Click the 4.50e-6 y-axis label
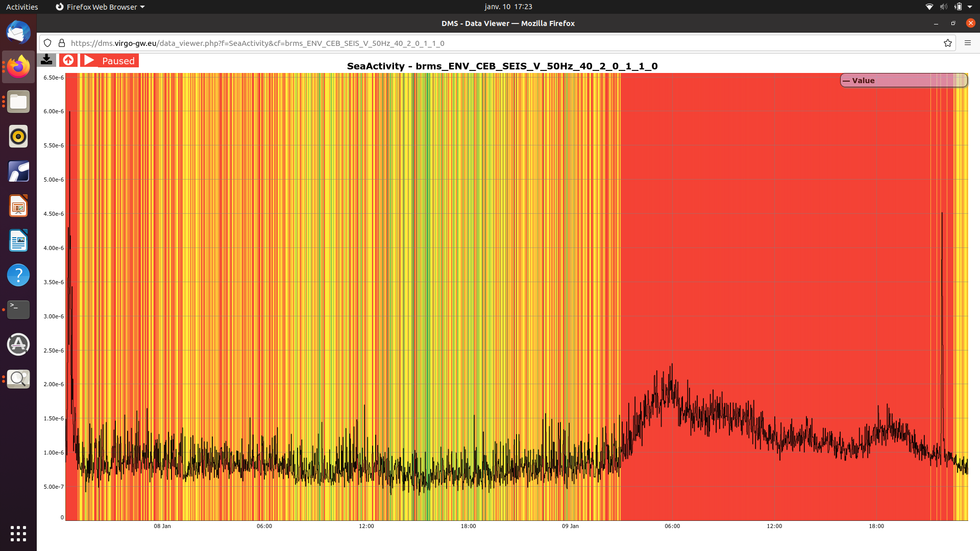Screen dimensions: 980x551 [54, 214]
